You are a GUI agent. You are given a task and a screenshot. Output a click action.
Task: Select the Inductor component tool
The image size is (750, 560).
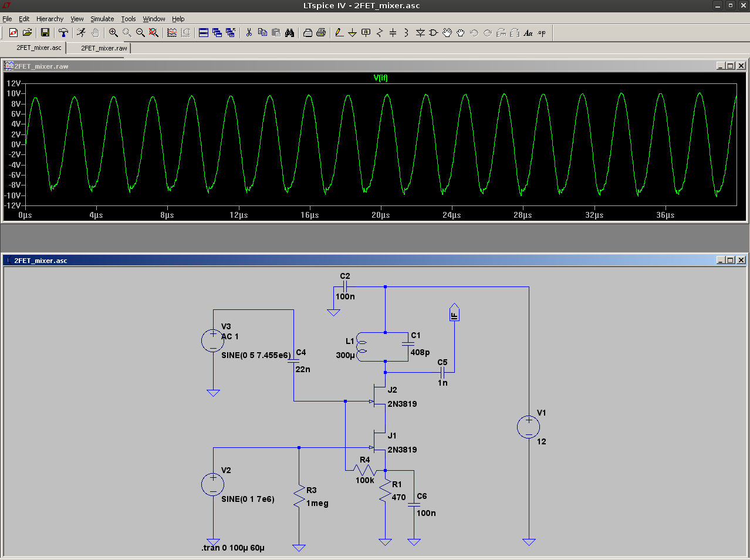pyautogui.click(x=406, y=33)
